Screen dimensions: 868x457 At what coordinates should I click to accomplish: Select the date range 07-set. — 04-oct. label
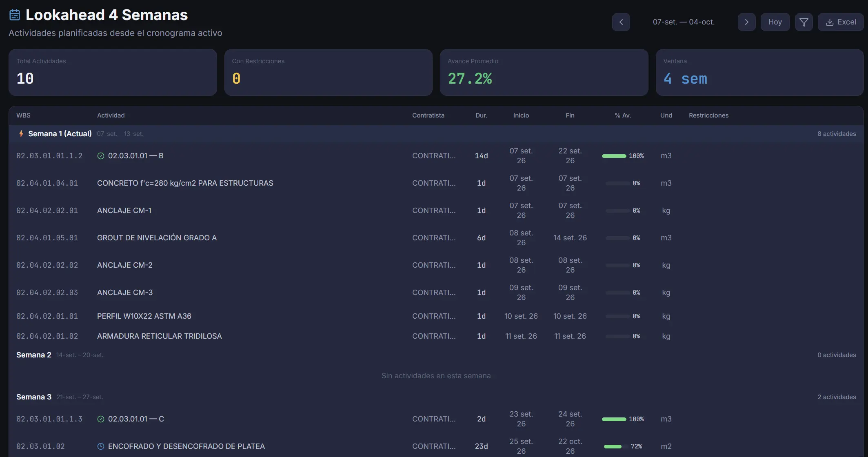(684, 22)
